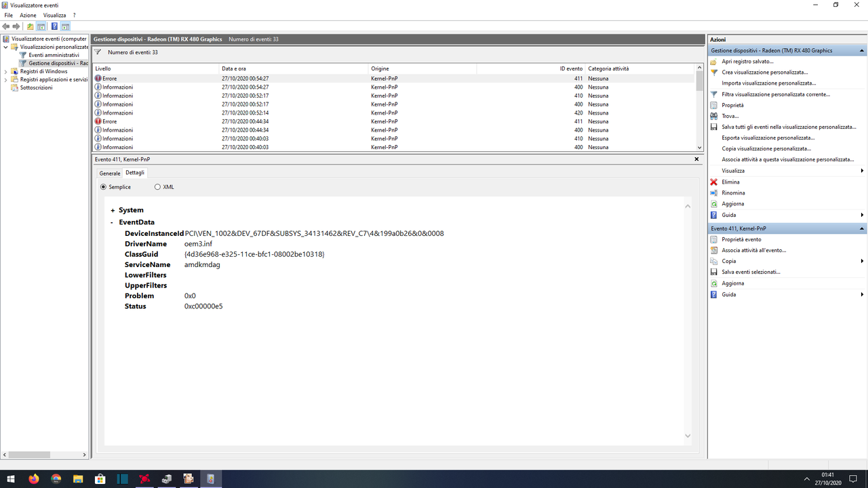Screen dimensions: 868x488
Task: Open the Visualizza submenu arrow in Azioni
Action: pos(862,171)
